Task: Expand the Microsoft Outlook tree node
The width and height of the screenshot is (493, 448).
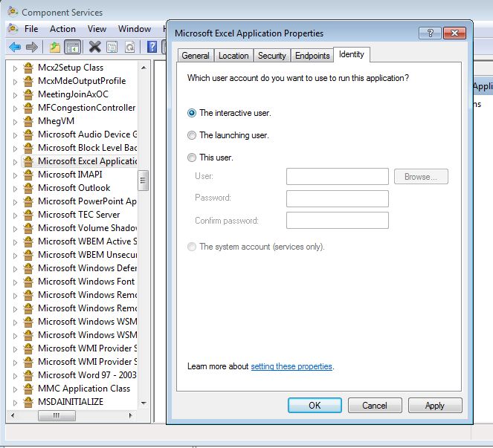Action: [x=15, y=189]
